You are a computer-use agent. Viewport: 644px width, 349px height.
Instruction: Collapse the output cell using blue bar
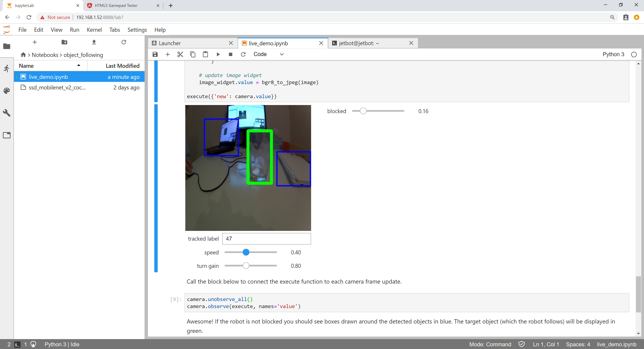(156, 188)
